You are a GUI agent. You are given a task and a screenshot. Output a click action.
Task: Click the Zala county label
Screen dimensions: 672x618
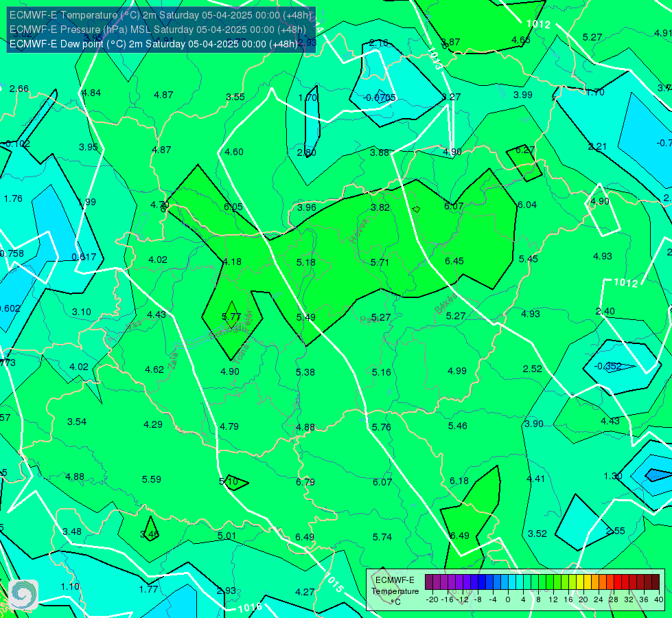[x=173, y=360]
